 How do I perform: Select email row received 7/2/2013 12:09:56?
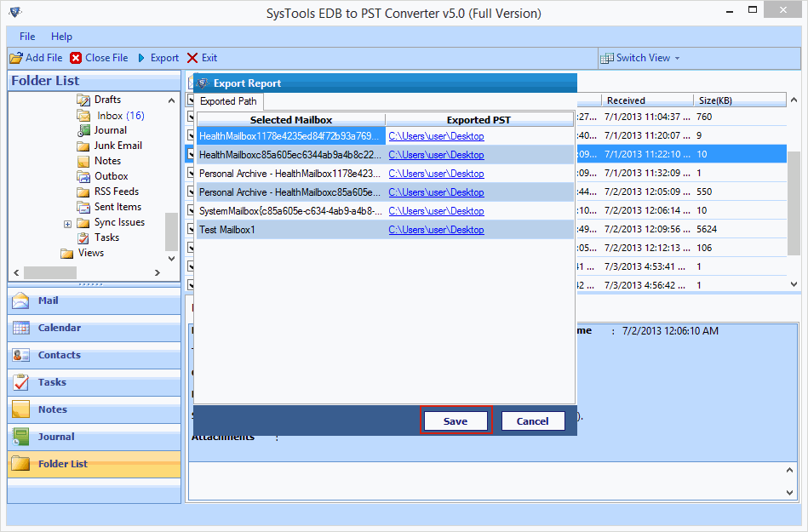682,229
